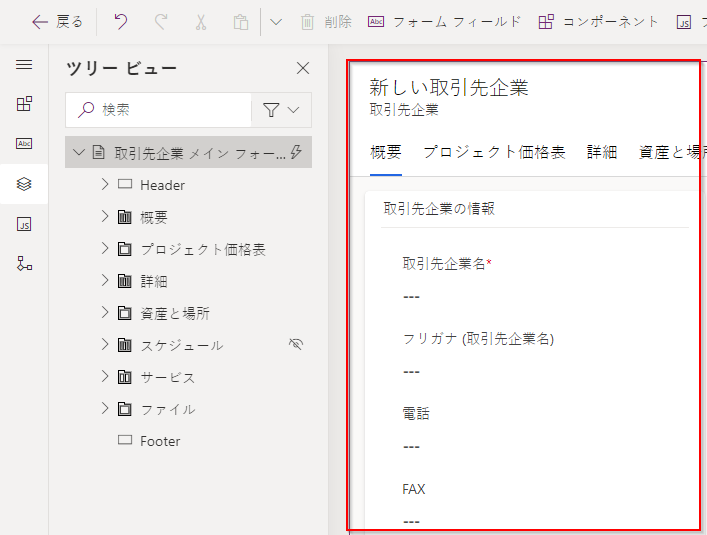Close the ツリー ビュー panel
Screen dimensions: 707x535
pos(303,68)
